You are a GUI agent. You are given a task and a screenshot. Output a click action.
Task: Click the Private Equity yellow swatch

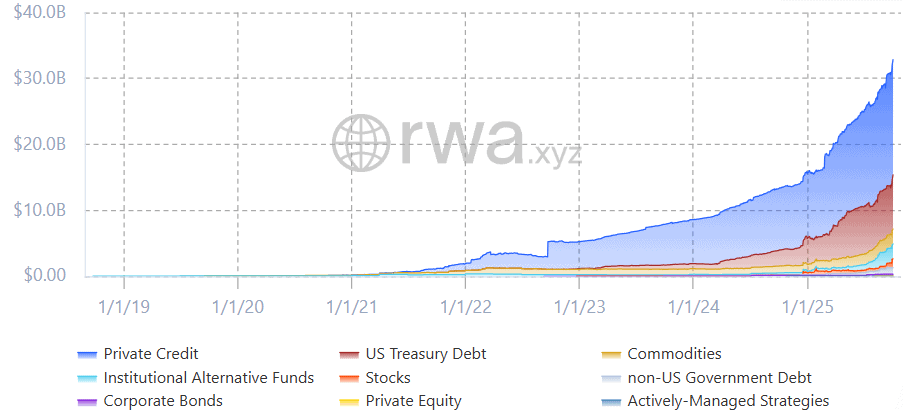pyautogui.click(x=349, y=401)
